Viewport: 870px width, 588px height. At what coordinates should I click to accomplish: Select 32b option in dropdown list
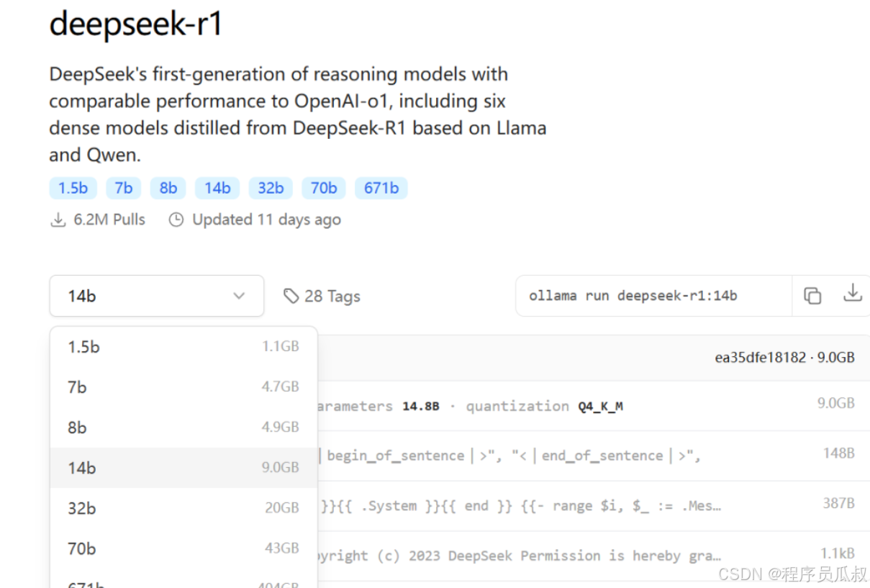[183, 508]
